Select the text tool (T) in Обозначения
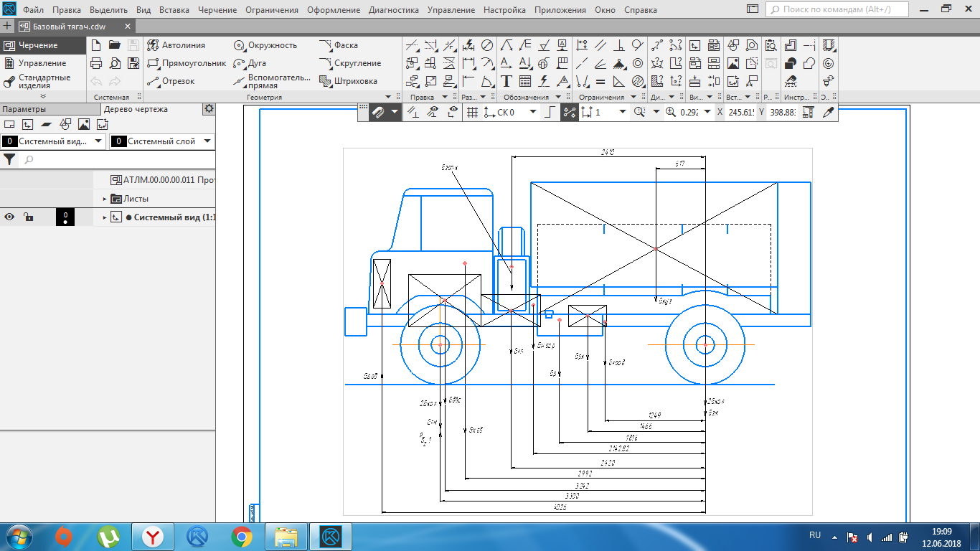The height and width of the screenshot is (551, 980). (x=507, y=81)
